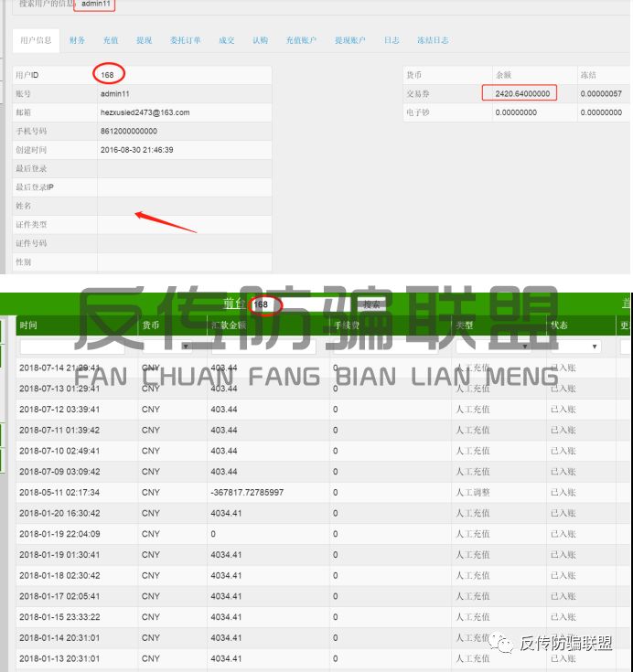Open the 冻结日志 tab
Image resolution: width=633 pixels, height=672 pixels.
(x=433, y=40)
